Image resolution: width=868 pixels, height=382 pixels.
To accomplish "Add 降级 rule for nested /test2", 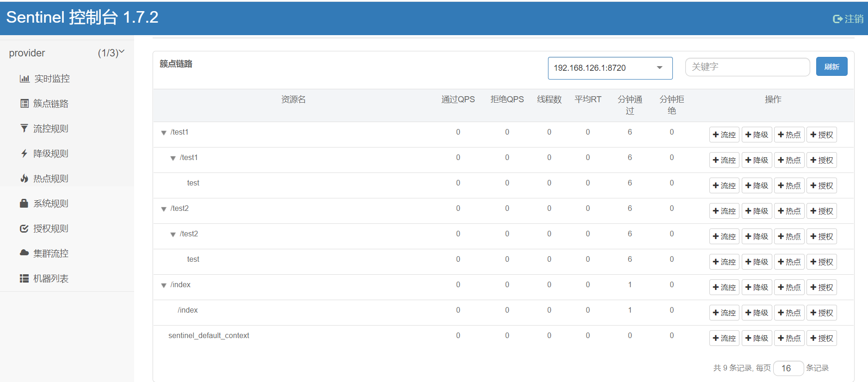I will pyautogui.click(x=757, y=236).
